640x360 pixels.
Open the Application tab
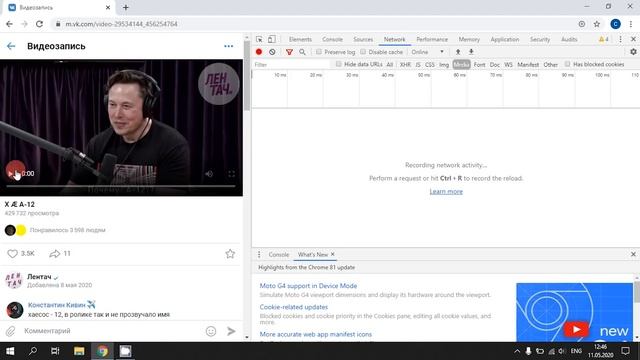pyautogui.click(x=504, y=39)
